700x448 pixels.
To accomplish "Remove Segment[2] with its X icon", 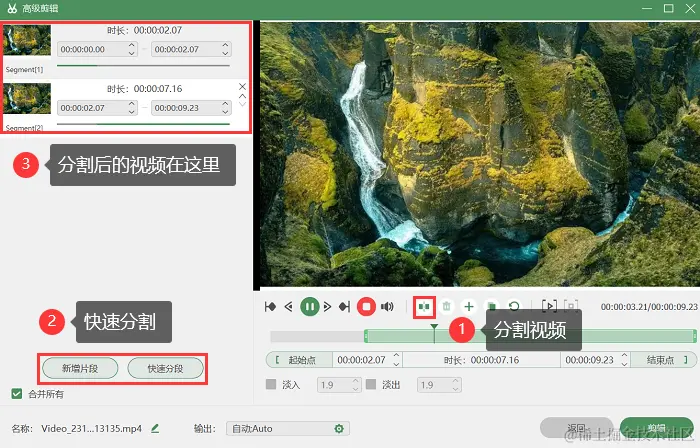I will (242, 87).
